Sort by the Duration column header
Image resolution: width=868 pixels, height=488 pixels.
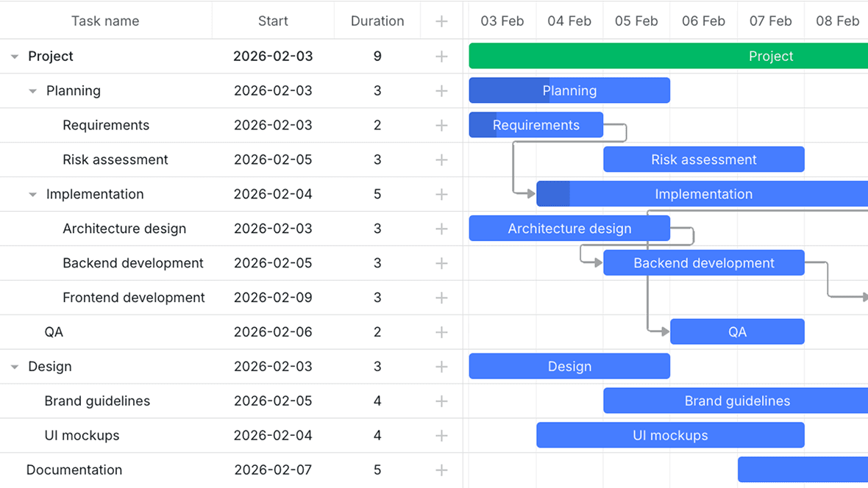[x=377, y=21]
